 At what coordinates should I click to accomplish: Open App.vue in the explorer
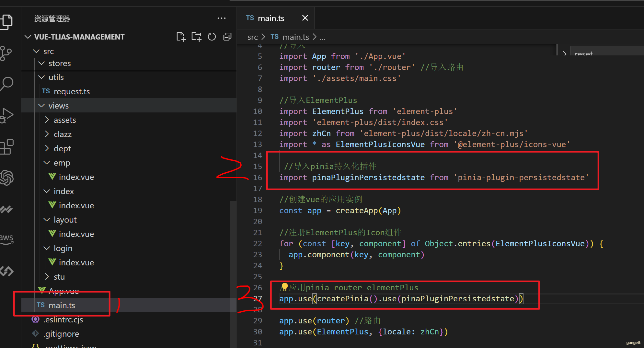tap(129, 291)
